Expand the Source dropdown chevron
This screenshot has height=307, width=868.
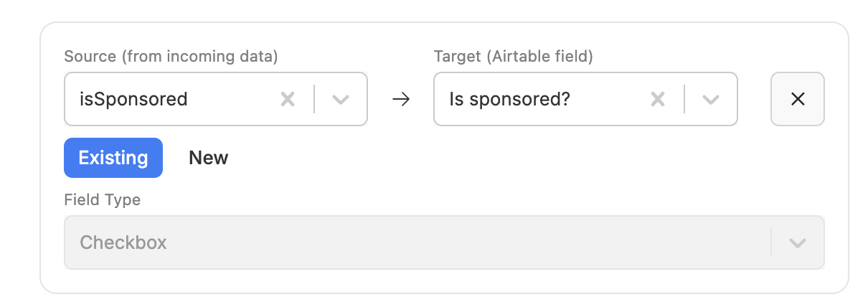pyautogui.click(x=341, y=100)
